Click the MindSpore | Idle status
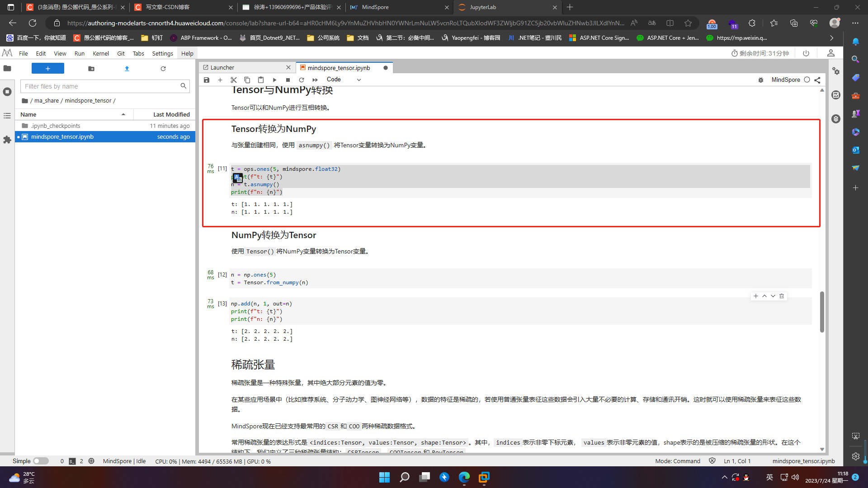Image resolution: width=868 pixels, height=488 pixels. coord(124,461)
